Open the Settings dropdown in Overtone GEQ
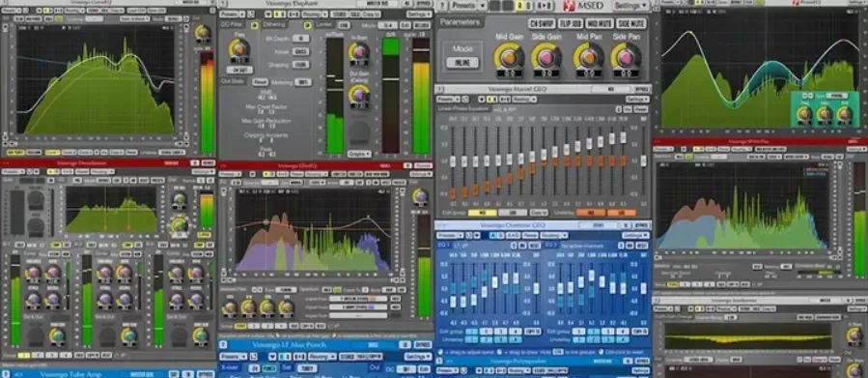 (x=636, y=235)
